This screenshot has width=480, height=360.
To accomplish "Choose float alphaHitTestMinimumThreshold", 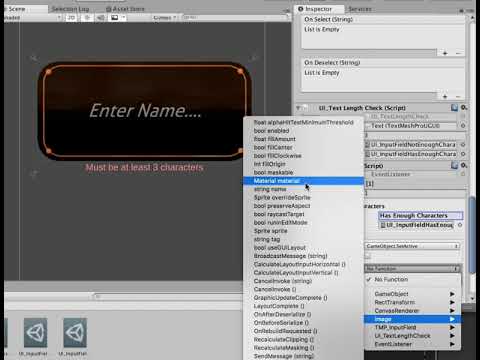I will [x=303, y=122].
